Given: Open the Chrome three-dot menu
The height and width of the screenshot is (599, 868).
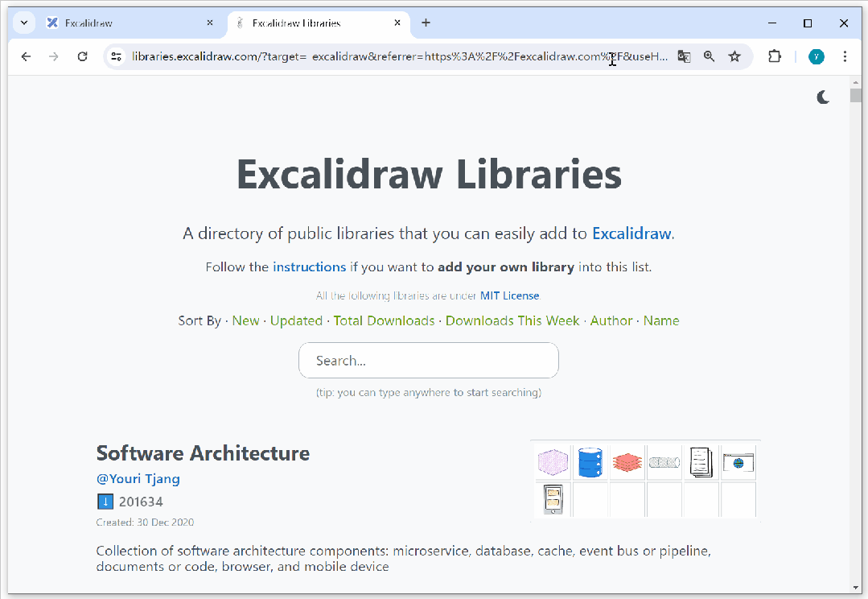Looking at the screenshot, I should (845, 56).
